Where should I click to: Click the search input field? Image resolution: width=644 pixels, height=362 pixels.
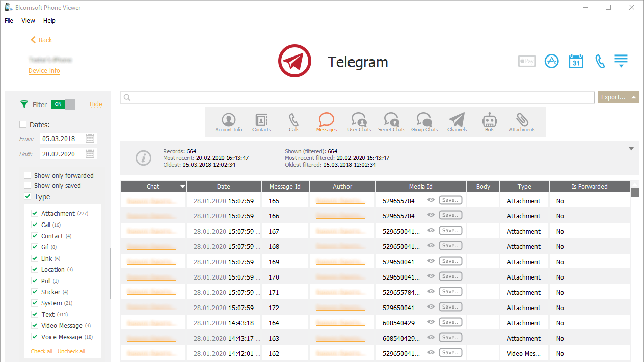(x=358, y=97)
